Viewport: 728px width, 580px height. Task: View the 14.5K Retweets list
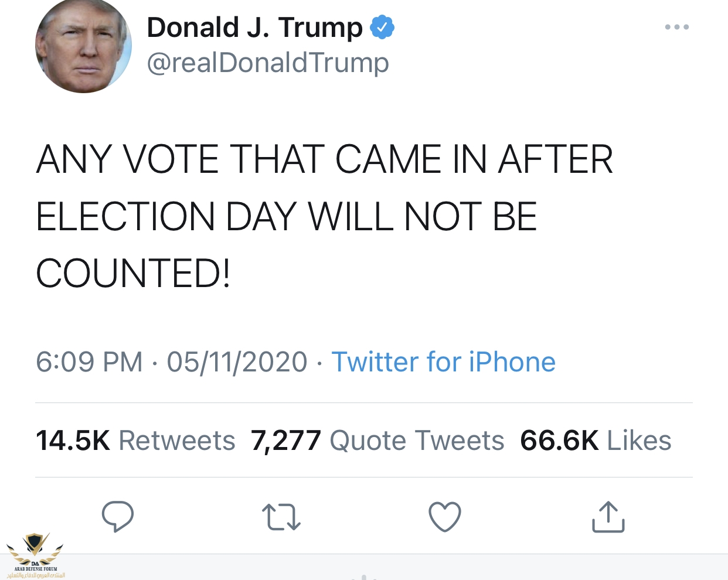pos(135,441)
